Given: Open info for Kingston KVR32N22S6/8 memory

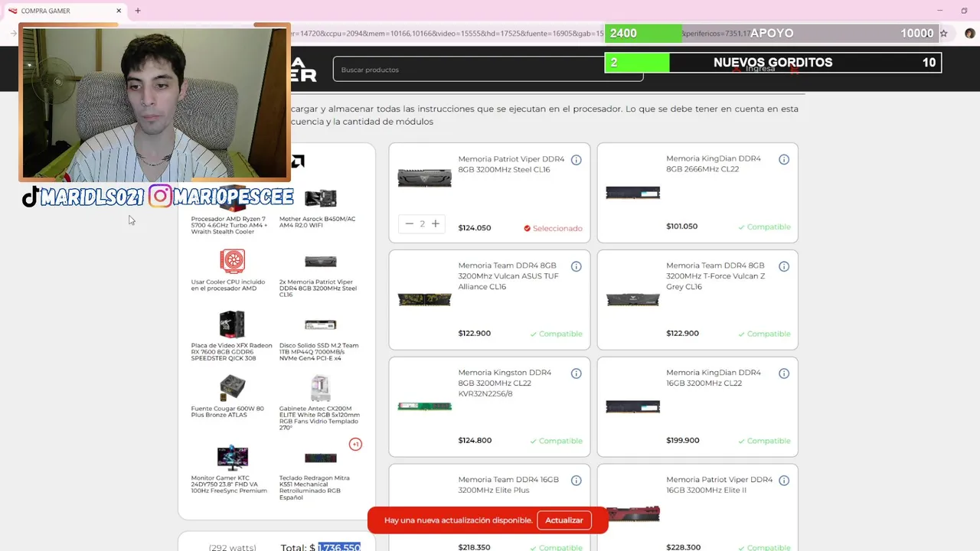Looking at the screenshot, I should point(577,373).
